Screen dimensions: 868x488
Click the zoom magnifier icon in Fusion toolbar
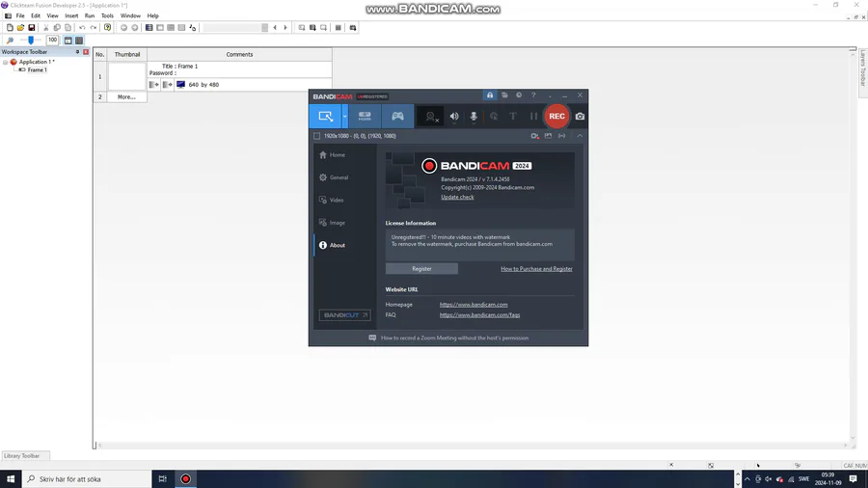[10, 41]
